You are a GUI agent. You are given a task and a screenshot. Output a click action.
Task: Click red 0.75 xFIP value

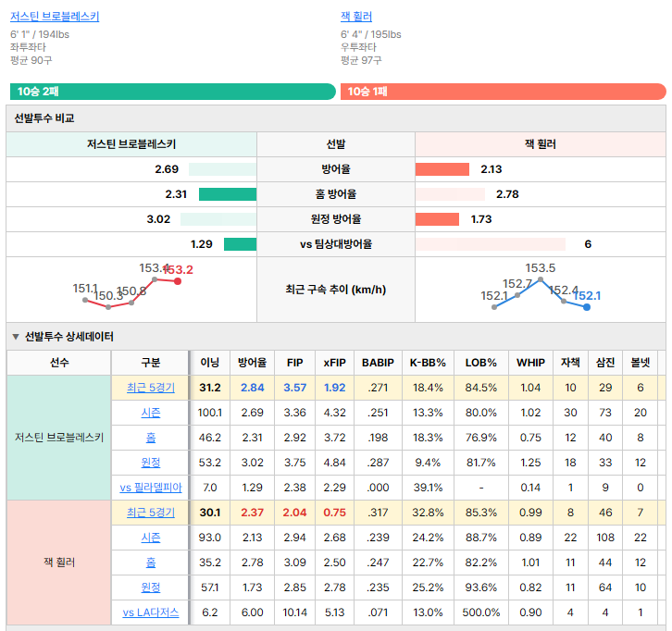[334, 513]
